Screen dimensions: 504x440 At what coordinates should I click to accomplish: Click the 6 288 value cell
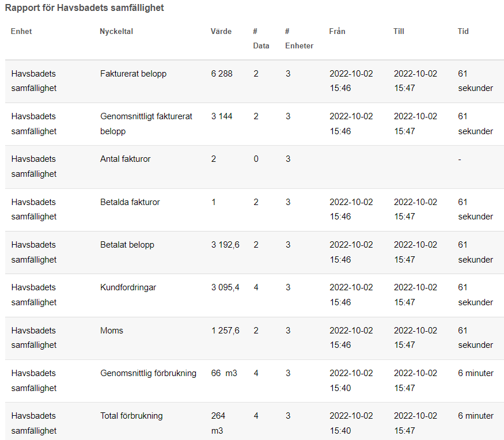pyautogui.click(x=221, y=74)
